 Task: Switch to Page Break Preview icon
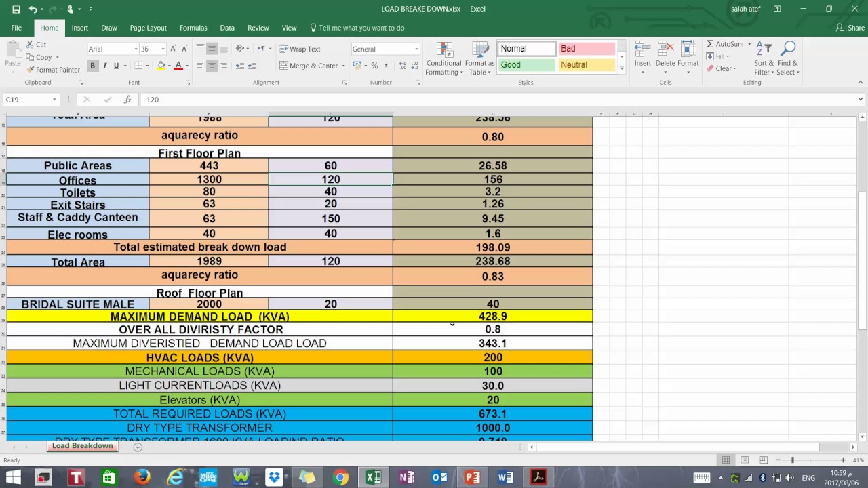point(764,460)
